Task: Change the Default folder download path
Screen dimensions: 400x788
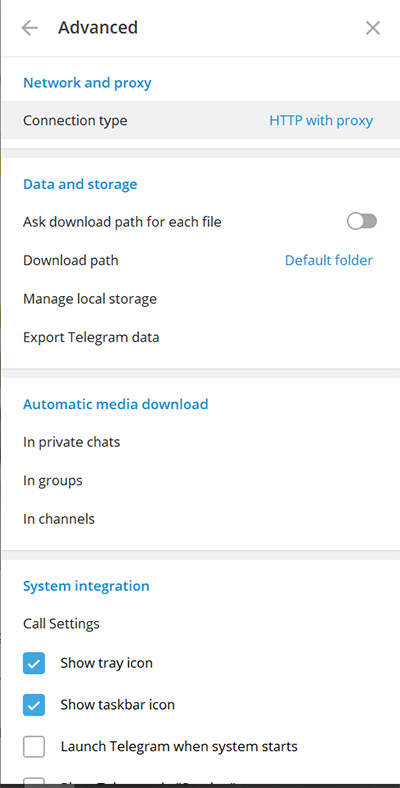Action: tap(329, 260)
